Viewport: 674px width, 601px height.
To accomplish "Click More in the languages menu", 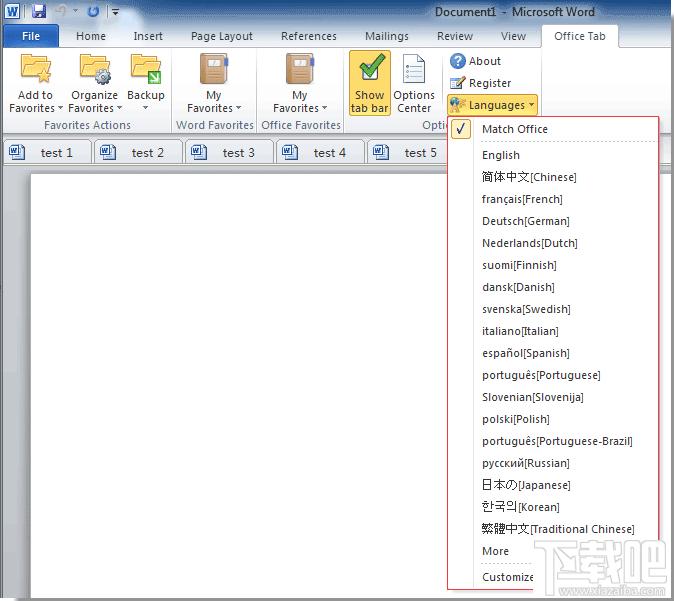I will [x=495, y=551].
